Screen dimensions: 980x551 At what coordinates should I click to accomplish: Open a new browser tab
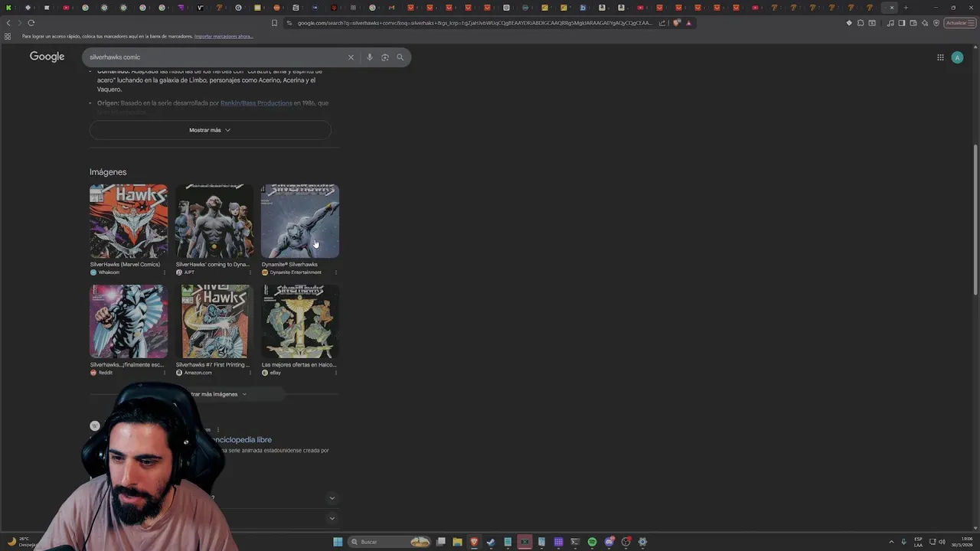pyautogui.click(x=906, y=8)
